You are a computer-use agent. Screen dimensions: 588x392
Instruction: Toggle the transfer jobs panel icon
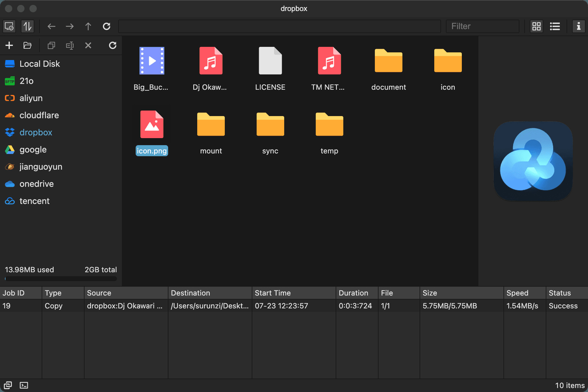click(28, 26)
